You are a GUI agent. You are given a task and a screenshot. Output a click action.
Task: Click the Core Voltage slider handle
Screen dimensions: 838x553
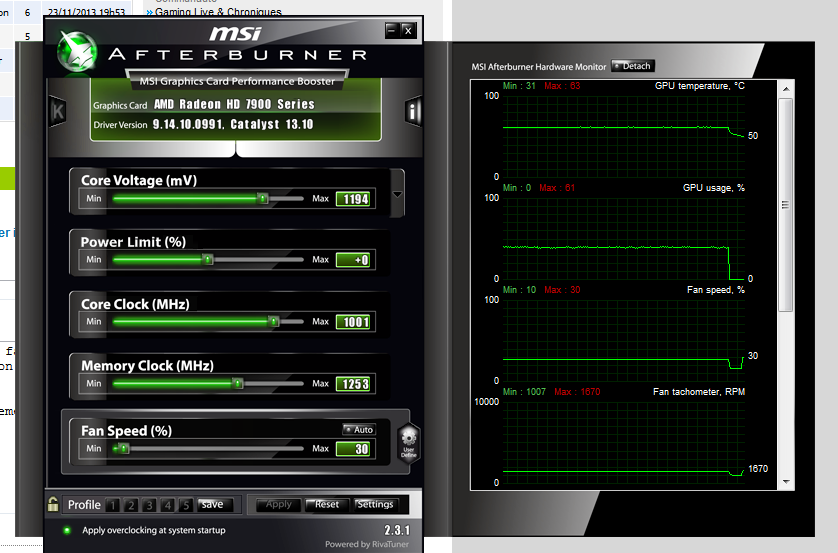coord(262,199)
